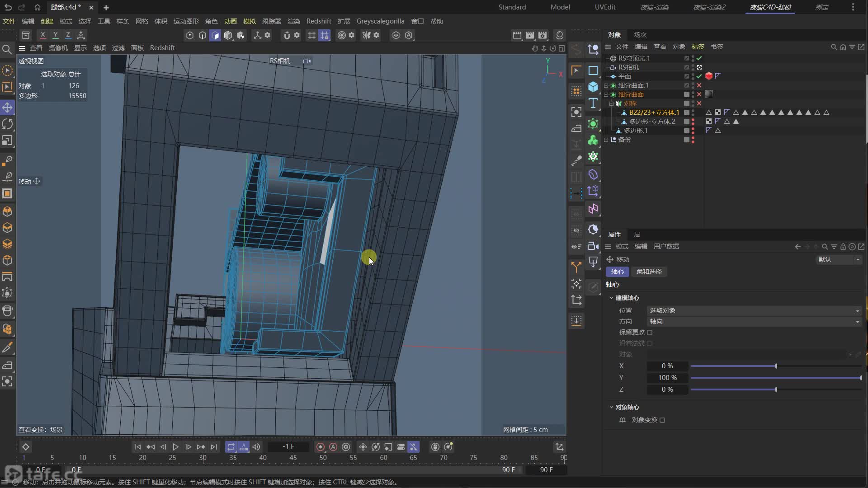
Task: Click the search icon in left toolbar
Action: [x=7, y=49]
